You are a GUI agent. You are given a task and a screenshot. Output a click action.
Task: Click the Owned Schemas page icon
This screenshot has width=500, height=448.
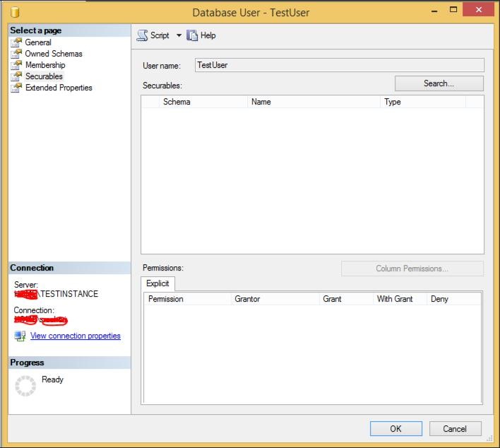click(x=16, y=54)
